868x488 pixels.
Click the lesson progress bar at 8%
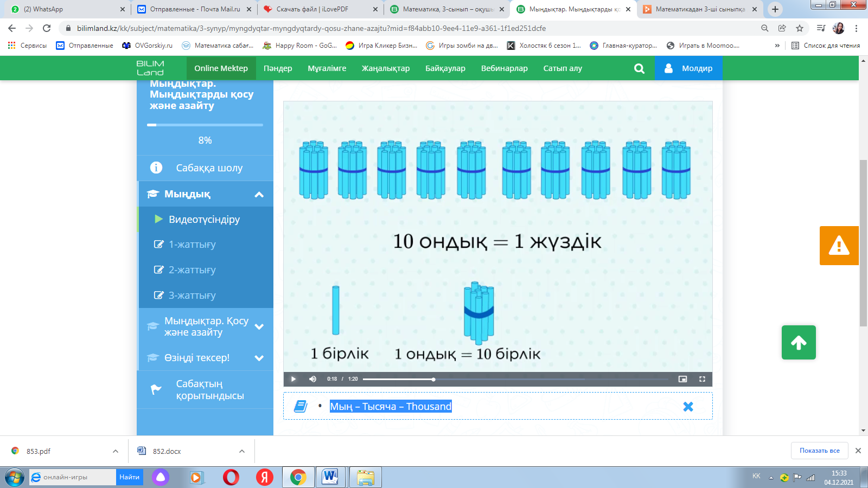(x=205, y=125)
